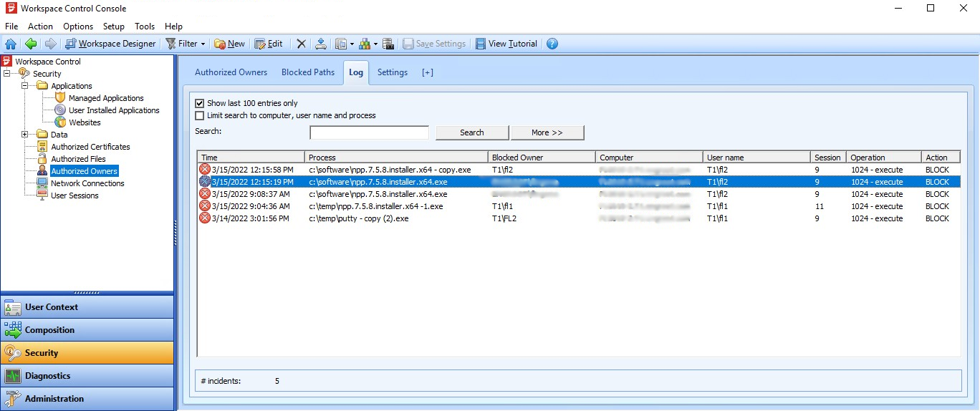The width and height of the screenshot is (980, 411).
Task: Open Administration section
Action: point(87,399)
